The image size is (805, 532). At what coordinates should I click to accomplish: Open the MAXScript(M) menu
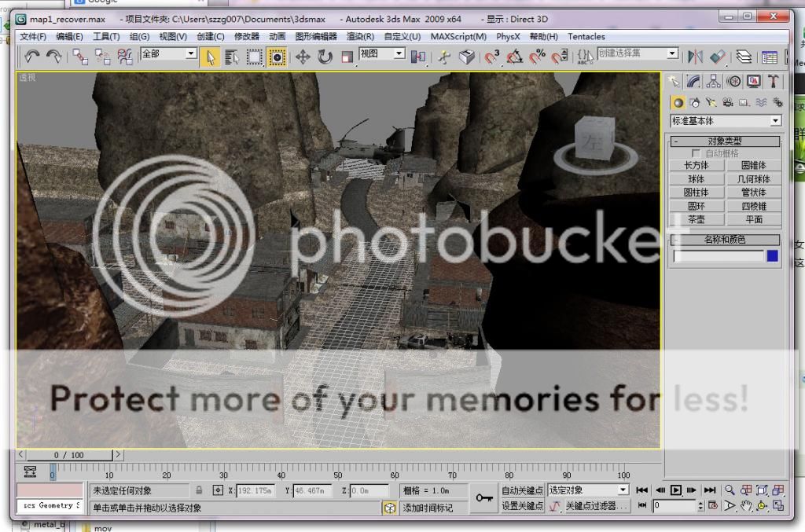pyautogui.click(x=458, y=36)
